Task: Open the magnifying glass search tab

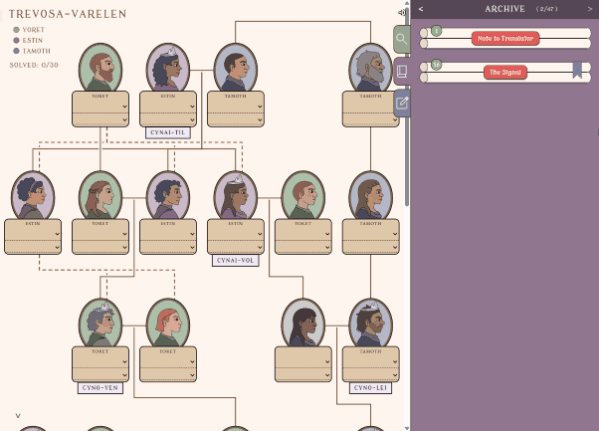Action: (401, 39)
